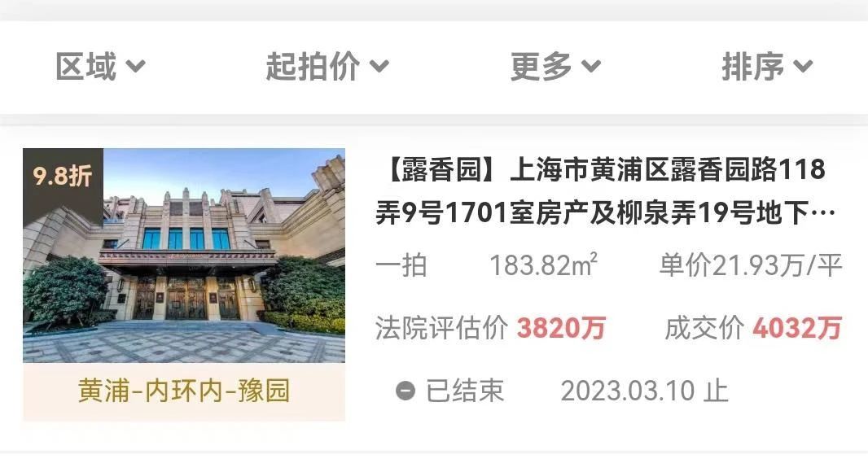
Task: Click the 9.8折 discount badge
Action: pyautogui.click(x=63, y=177)
